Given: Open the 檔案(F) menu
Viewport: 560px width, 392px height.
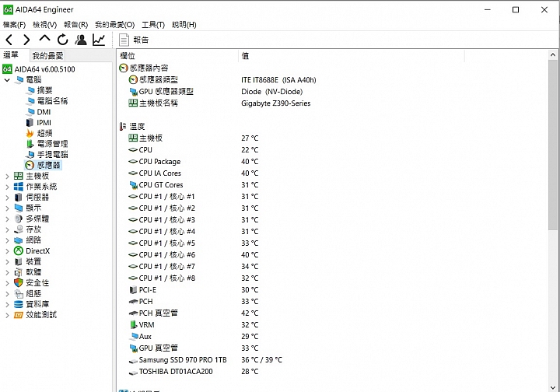Looking at the screenshot, I should [14, 25].
